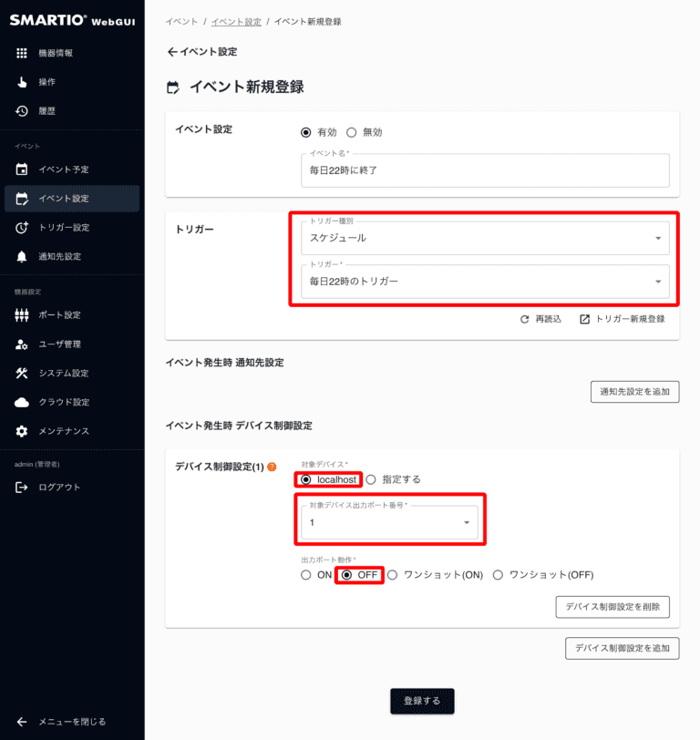Select the 無効 radio button

(x=351, y=133)
